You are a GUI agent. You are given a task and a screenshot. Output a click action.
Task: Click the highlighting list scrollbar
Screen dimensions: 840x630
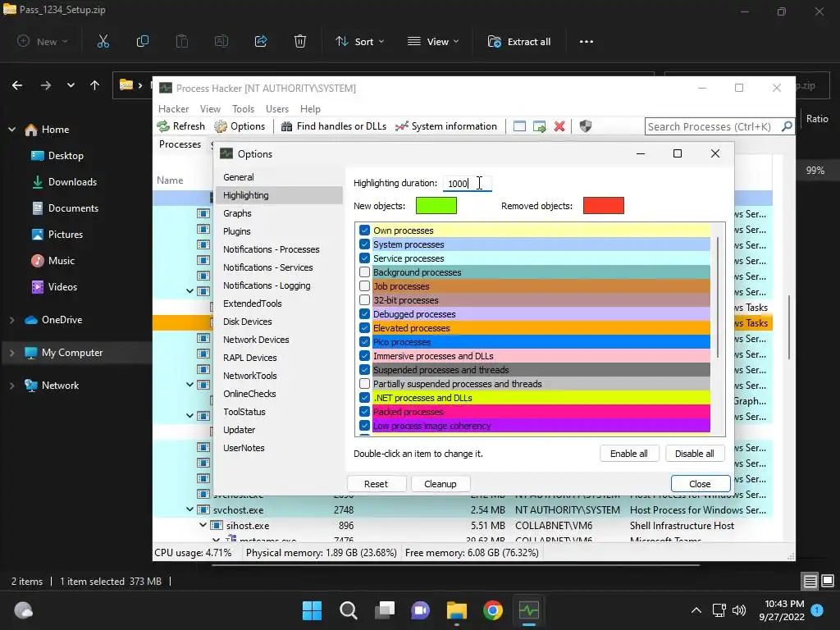718,298
